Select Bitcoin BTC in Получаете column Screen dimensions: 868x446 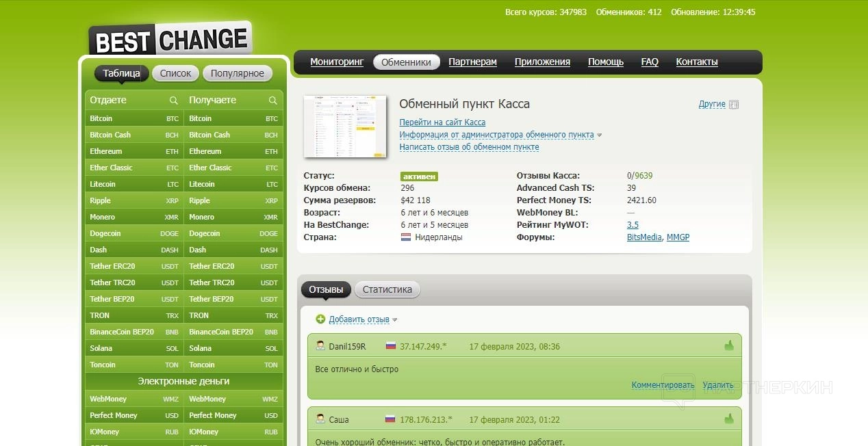(x=233, y=118)
